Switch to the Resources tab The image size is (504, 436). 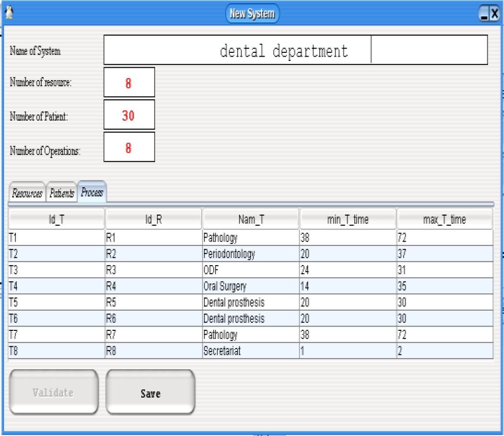[x=27, y=194]
